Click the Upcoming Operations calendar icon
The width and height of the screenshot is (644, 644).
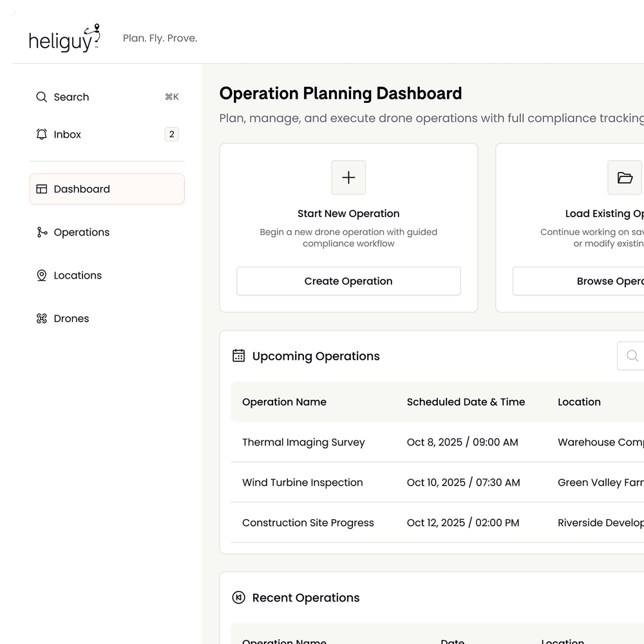(238, 355)
